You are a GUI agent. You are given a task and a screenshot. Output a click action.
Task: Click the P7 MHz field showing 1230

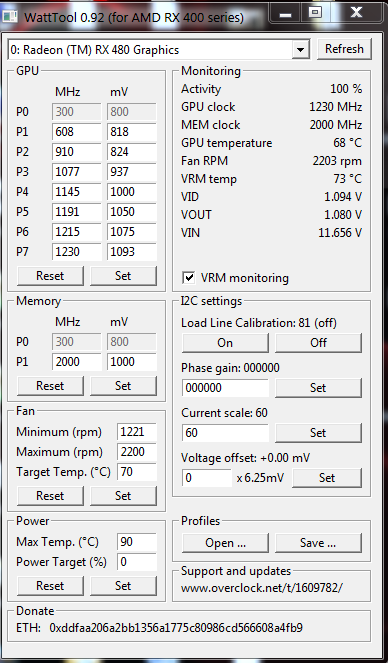point(77,252)
